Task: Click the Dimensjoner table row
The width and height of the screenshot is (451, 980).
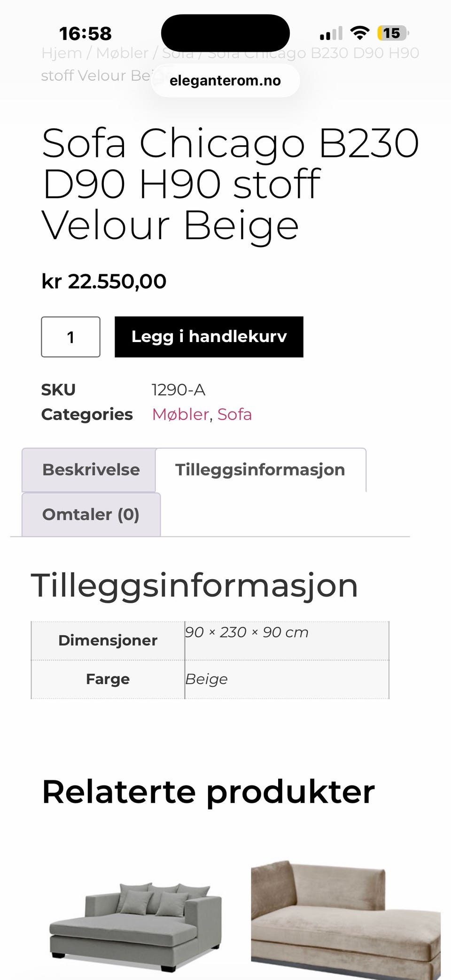Action: pyautogui.click(x=108, y=640)
